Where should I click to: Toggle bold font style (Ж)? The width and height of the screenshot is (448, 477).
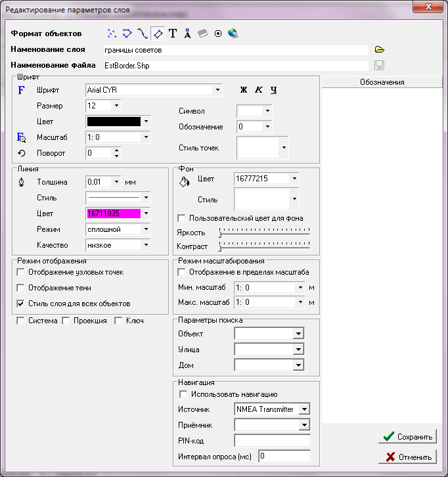(x=243, y=89)
